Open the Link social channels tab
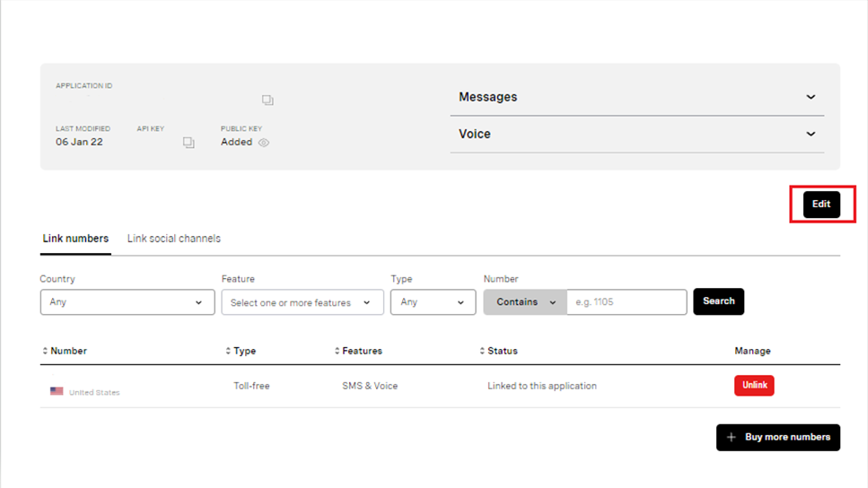868x488 pixels. click(x=174, y=239)
